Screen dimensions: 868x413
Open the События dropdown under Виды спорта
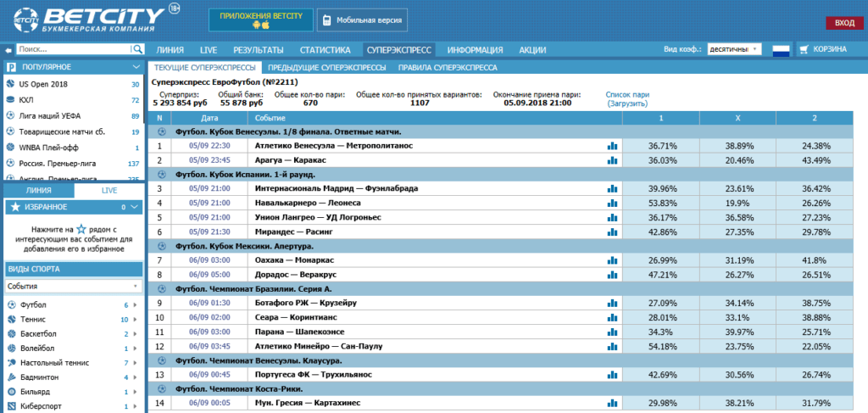coord(73,287)
